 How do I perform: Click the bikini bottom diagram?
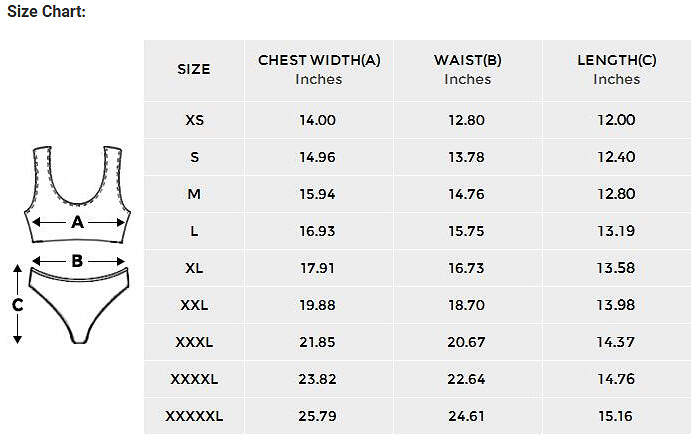79,305
